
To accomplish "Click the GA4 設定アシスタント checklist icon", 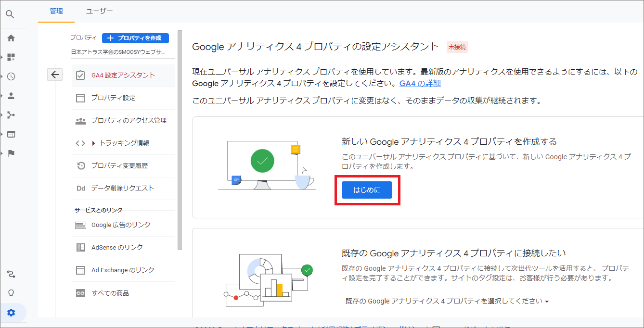I will [x=80, y=75].
